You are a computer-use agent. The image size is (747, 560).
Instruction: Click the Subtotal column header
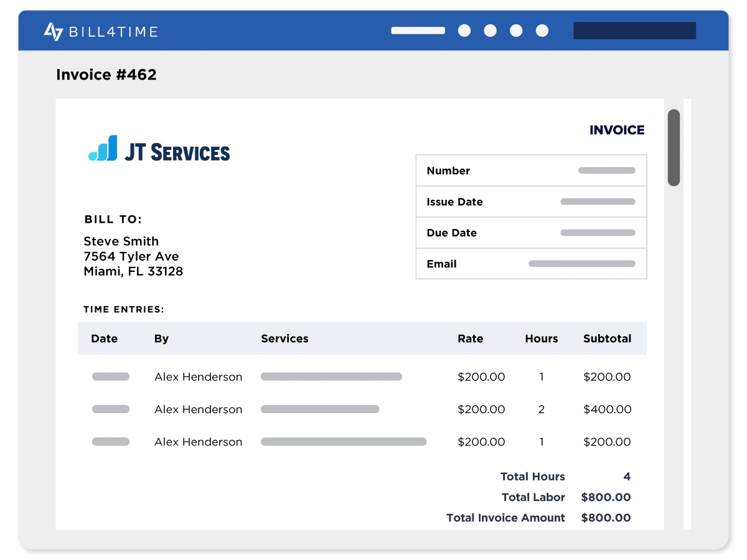coord(607,338)
